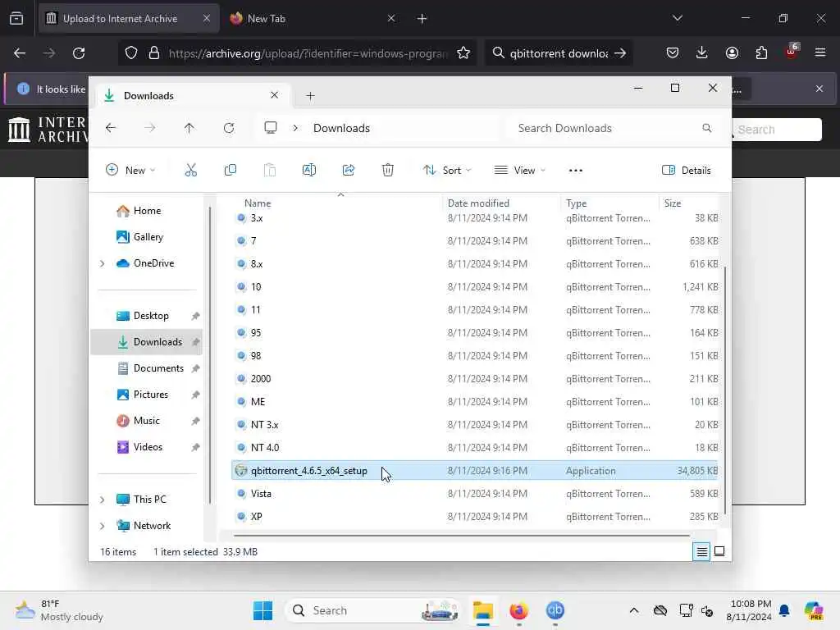List all Firefox tabs with the dropdown arrow

(677, 18)
